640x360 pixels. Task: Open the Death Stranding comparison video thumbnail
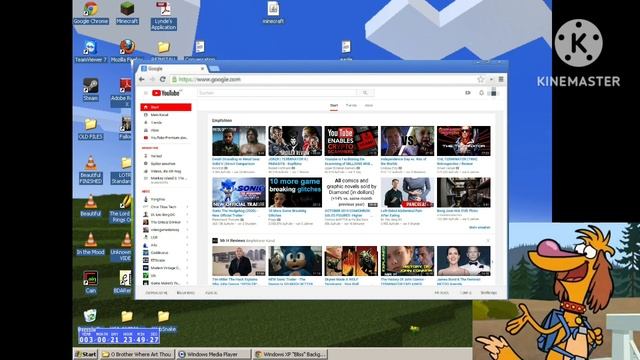coord(239,141)
